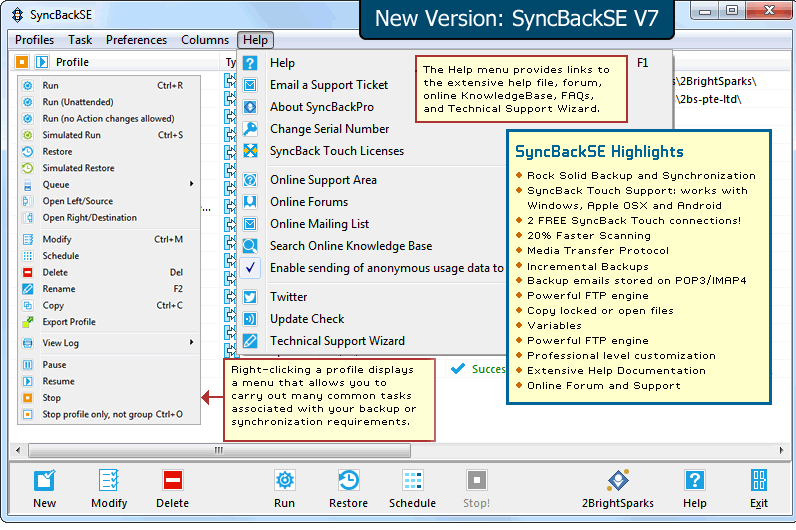Click the Success status text
Viewport: 796px width, 530px height.
(488, 369)
